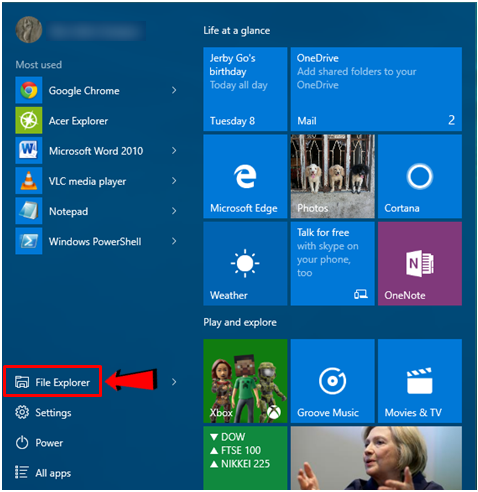Image resolution: width=478 pixels, height=492 pixels.
Task: Open the Microsoft Edge tile
Action: [245, 176]
